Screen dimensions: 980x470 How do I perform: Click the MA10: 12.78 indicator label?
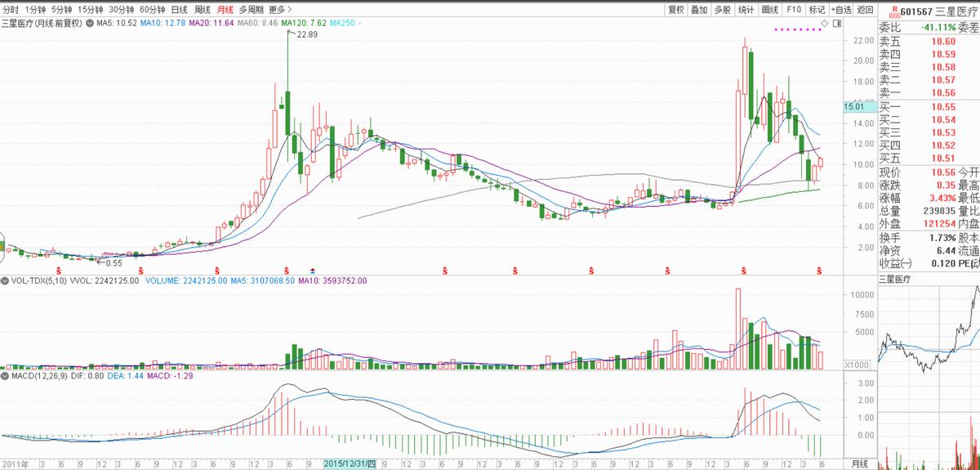163,24
